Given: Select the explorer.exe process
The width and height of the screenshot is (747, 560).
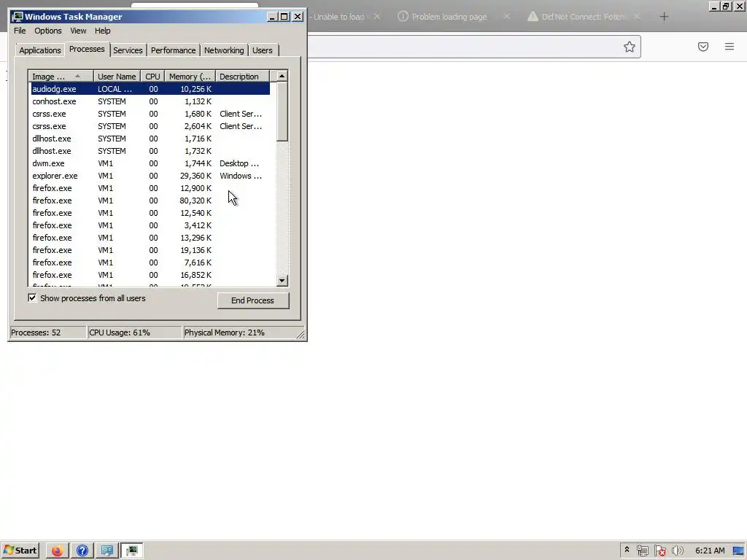Looking at the screenshot, I should [150, 176].
